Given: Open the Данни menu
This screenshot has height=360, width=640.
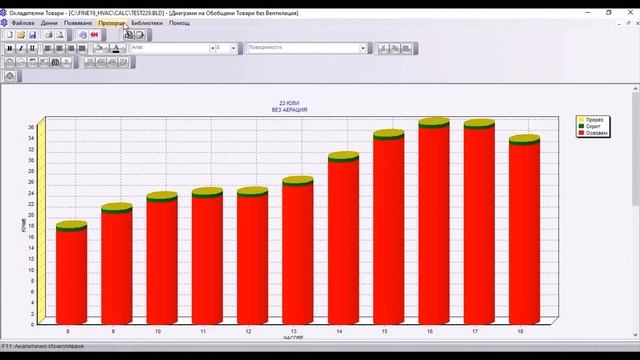Looking at the screenshot, I should coord(49,23).
